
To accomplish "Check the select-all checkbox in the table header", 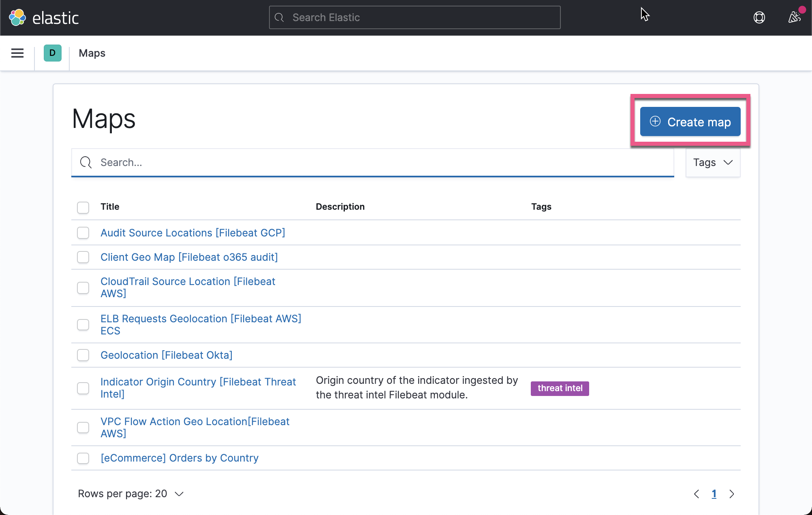I will click(83, 207).
